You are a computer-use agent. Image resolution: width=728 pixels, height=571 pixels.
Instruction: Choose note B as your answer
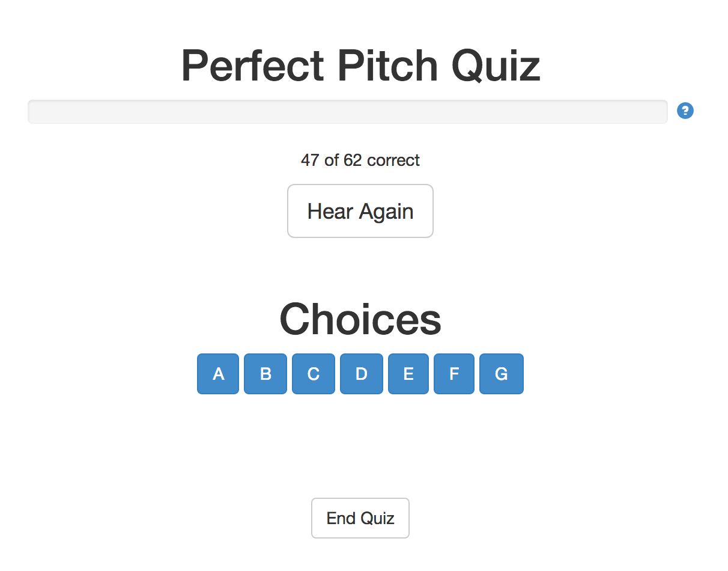265,374
